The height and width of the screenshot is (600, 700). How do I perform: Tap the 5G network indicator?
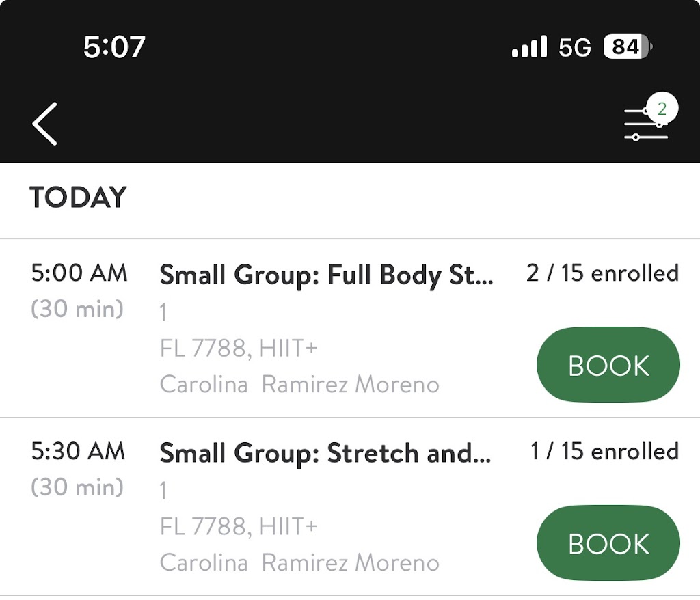(574, 47)
